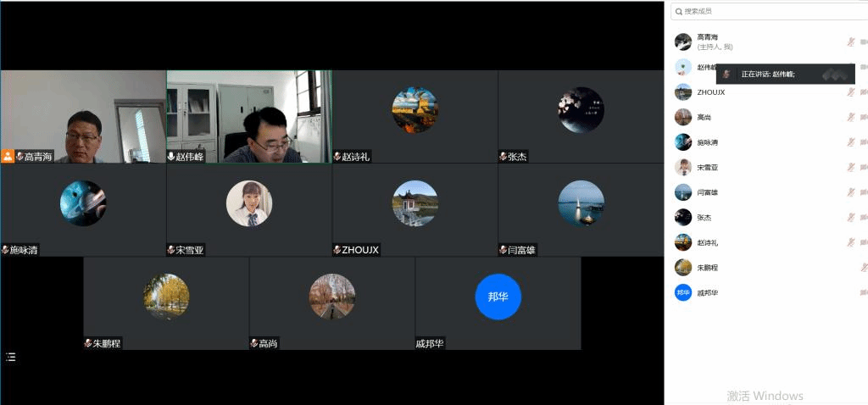
Task: Toggle 闫富雄's camera icon in the member list
Action: (x=864, y=192)
